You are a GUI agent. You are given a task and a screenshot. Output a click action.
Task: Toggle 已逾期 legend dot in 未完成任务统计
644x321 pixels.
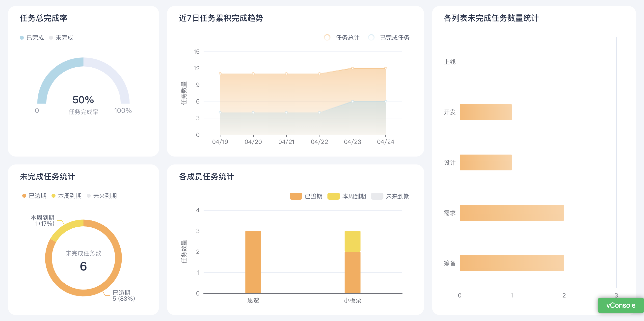coord(24,196)
